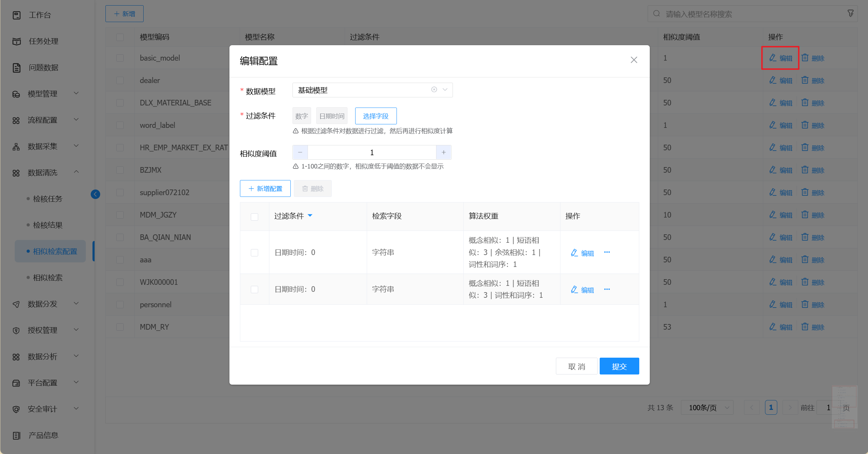Open the more options dots in second config row

pos(607,289)
